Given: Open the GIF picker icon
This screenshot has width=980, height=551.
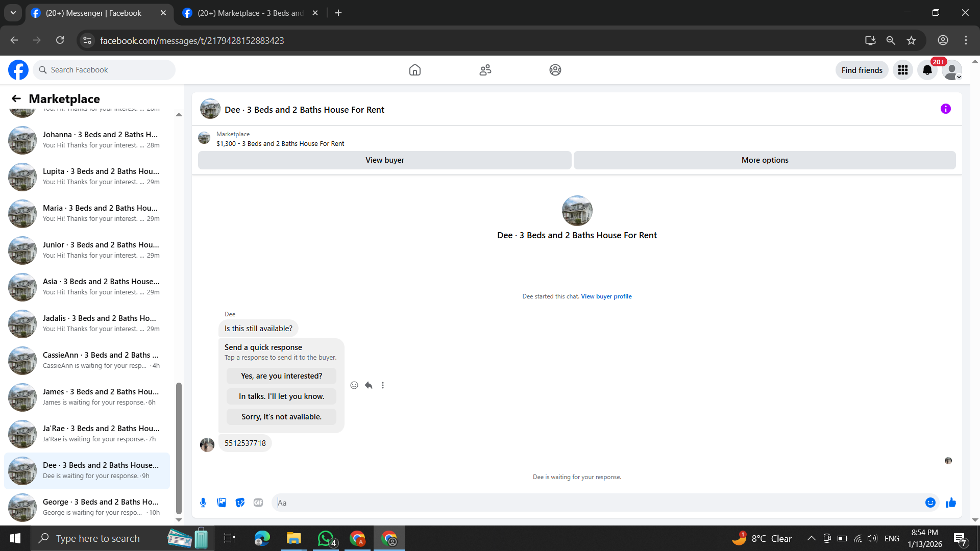Looking at the screenshot, I should [x=258, y=503].
